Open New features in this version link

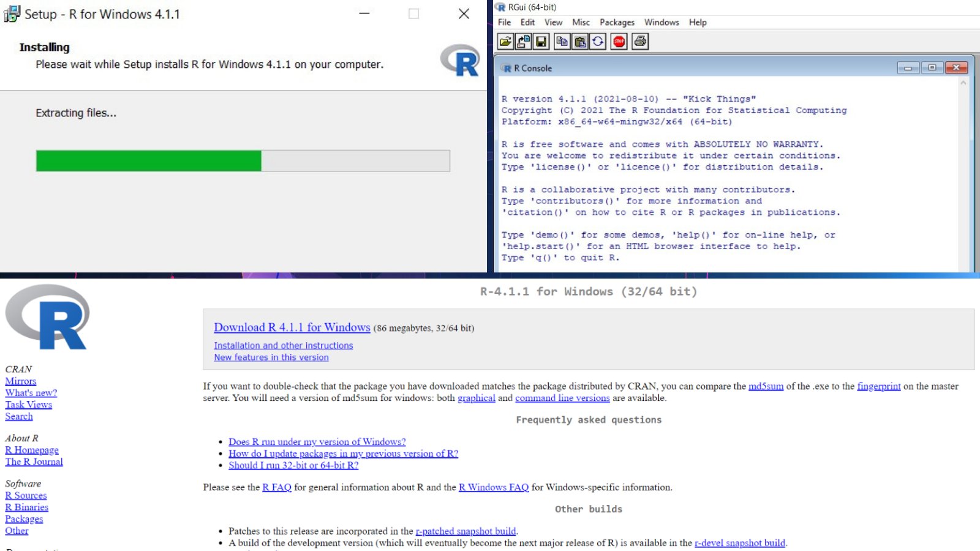point(271,358)
